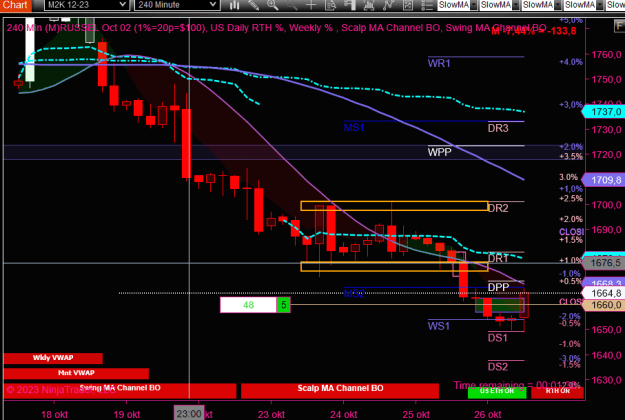
Task: Click the 1630,0 price axis label
Action: 606,380
